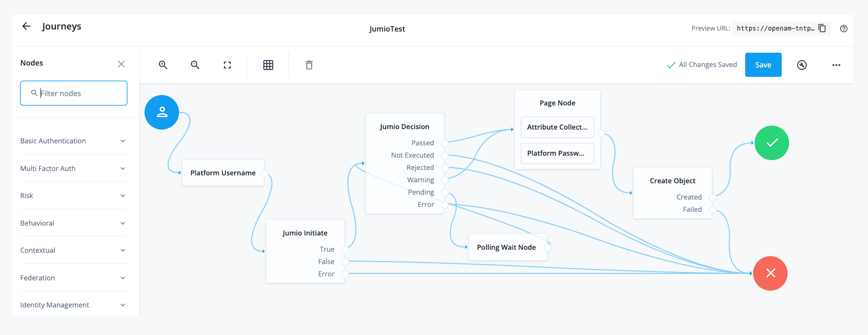Select the Jumio Decision node
Screen dimensions: 868x335
point(404,127)
